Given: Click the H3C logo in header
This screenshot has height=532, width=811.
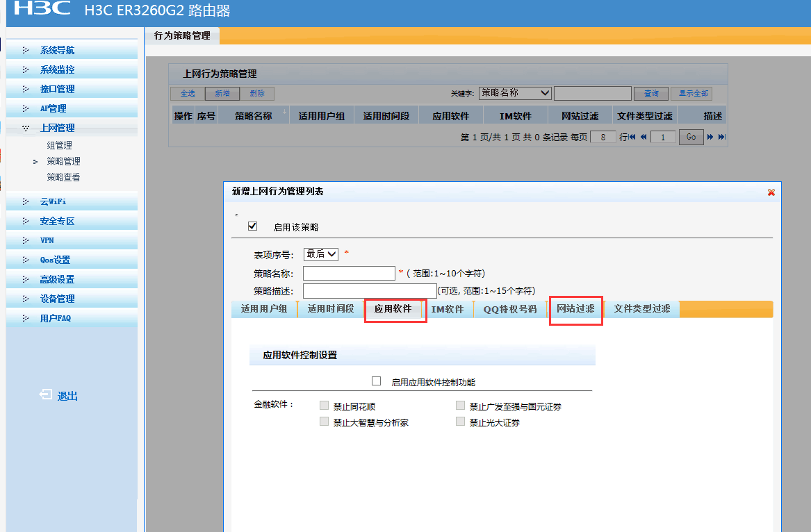Looking at the screenshot, I should (42, 8).
